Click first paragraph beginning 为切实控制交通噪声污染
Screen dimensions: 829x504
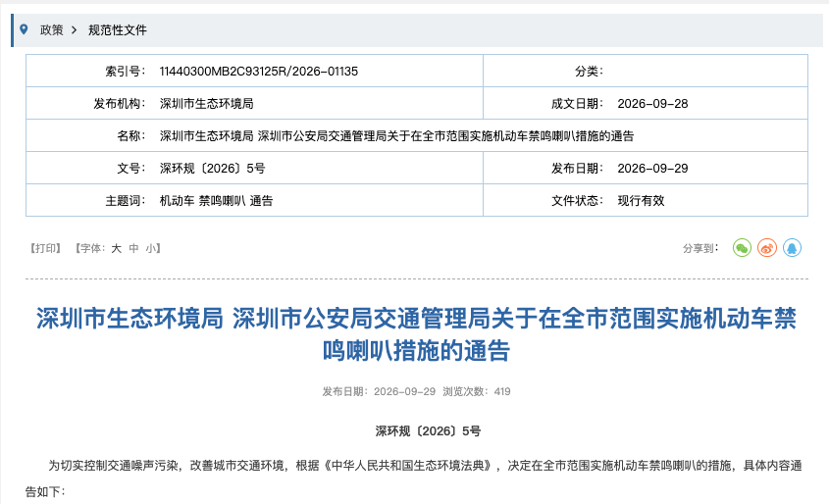[414, 479]
